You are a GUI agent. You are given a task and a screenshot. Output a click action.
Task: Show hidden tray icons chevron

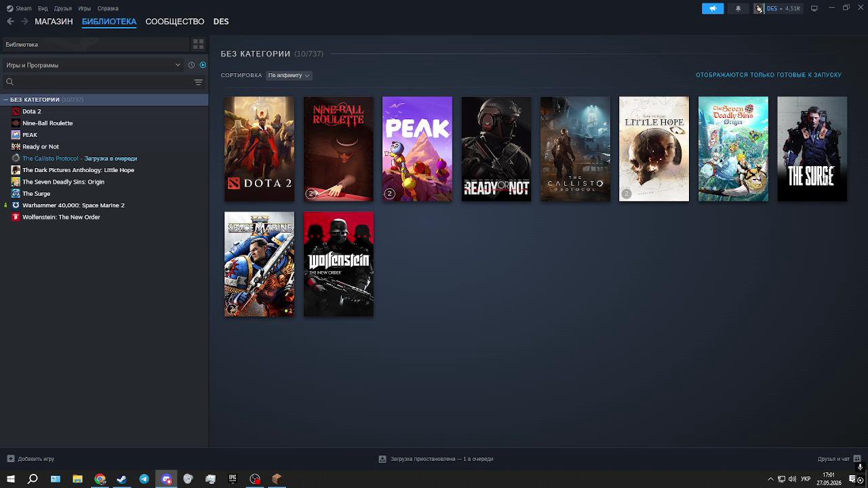[770, 479]
